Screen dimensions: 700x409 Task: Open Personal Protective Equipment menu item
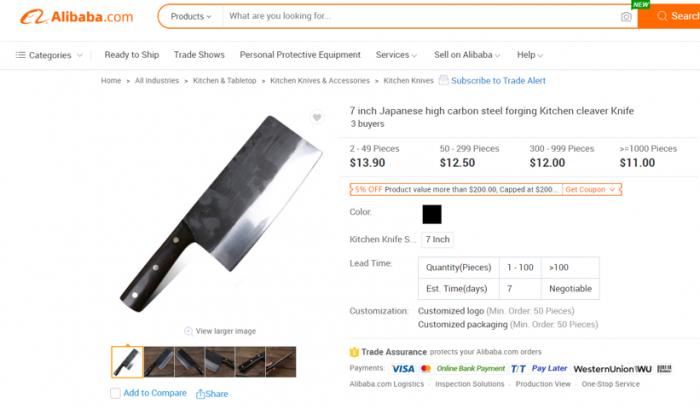point(300,55)
